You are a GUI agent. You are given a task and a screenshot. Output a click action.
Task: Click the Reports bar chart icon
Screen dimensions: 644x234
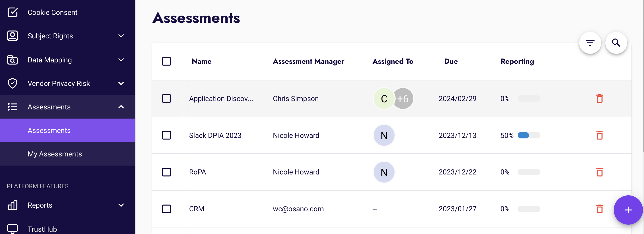(13, 205)
